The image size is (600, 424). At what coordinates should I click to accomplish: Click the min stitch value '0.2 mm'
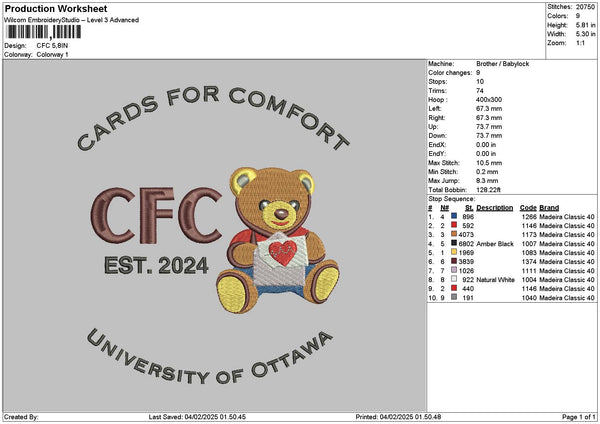[487, 172]
